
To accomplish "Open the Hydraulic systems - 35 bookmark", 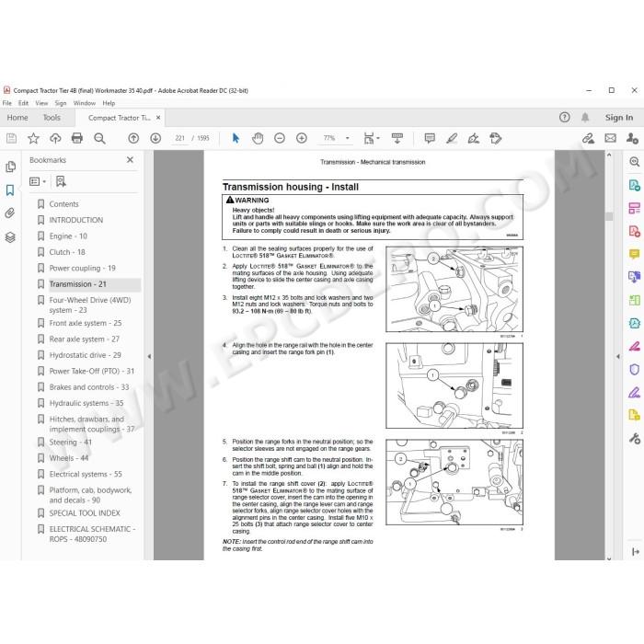I will [x=86, y=403].
